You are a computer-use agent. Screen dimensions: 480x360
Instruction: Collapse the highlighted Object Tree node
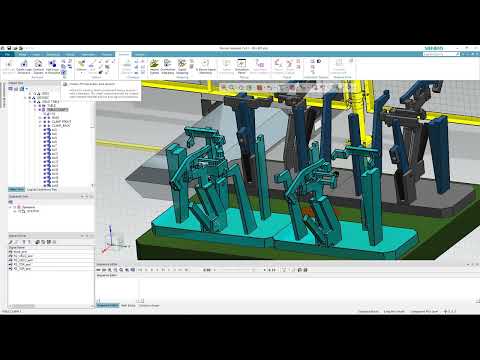(35, 110)
